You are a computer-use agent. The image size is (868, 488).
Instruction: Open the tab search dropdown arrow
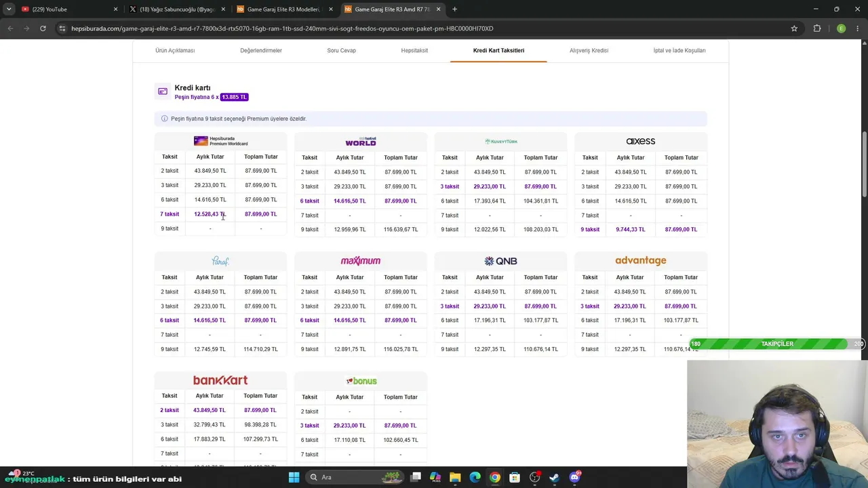pyautogui.click(x=9, y=9)
